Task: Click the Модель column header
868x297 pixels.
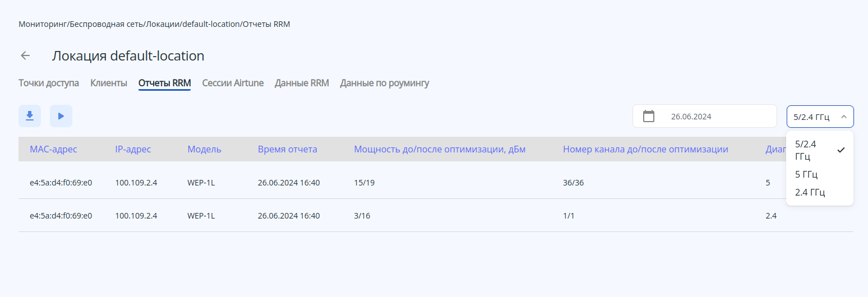Action: tap(204, 149)
